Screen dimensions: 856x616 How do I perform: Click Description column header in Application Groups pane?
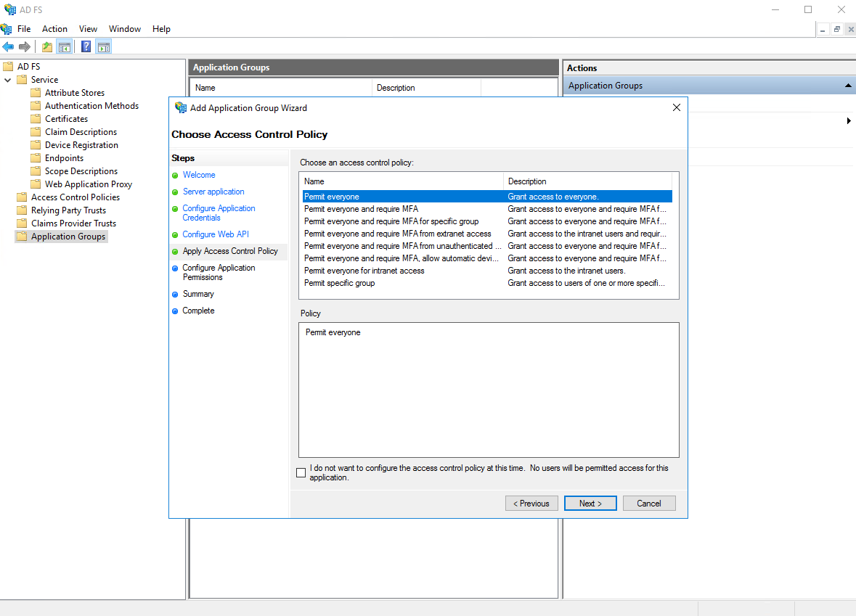coord(426,88)
